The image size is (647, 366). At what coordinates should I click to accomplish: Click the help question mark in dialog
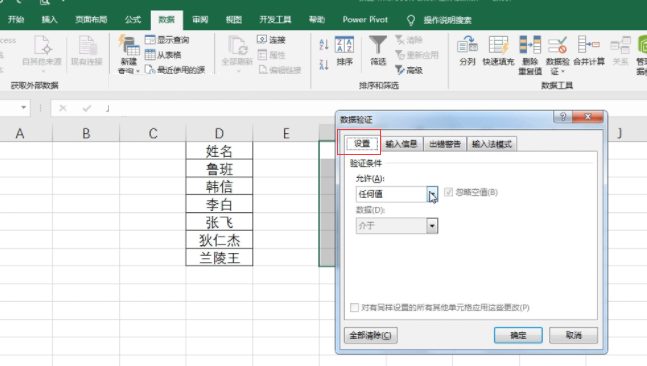pyautogui.click(x=563, y=117)
